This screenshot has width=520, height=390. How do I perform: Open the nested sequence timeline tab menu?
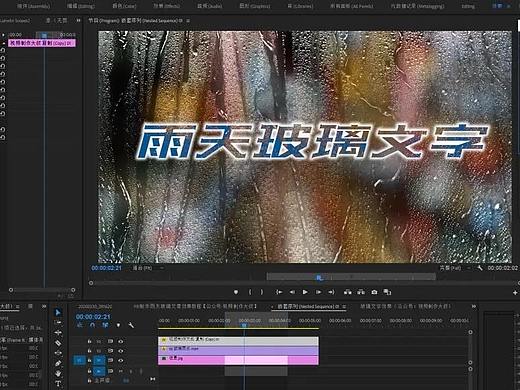[x=344, y=306]
